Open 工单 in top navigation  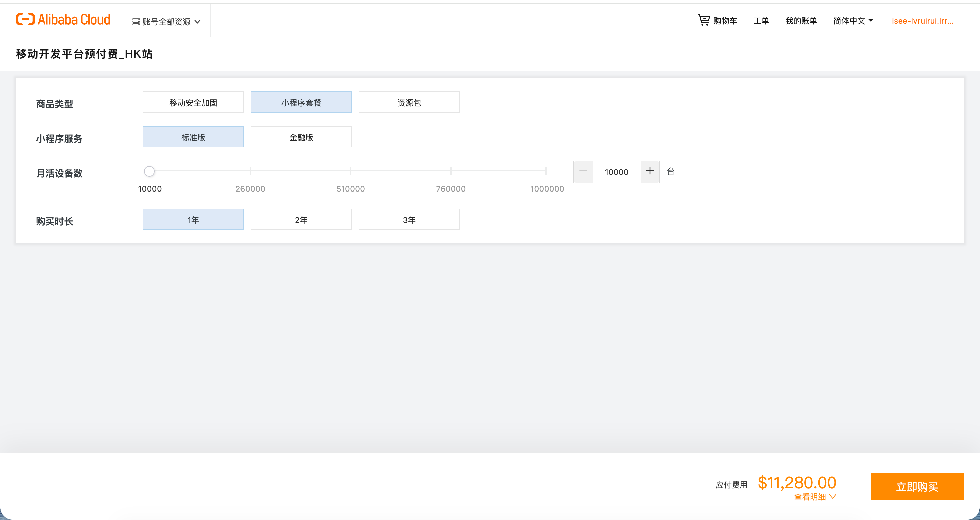tap(761, 21)
